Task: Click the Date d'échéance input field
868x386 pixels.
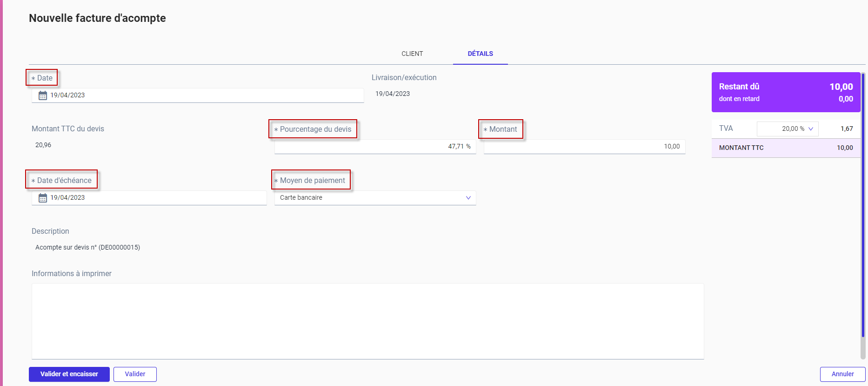Action: pos(149,198)
